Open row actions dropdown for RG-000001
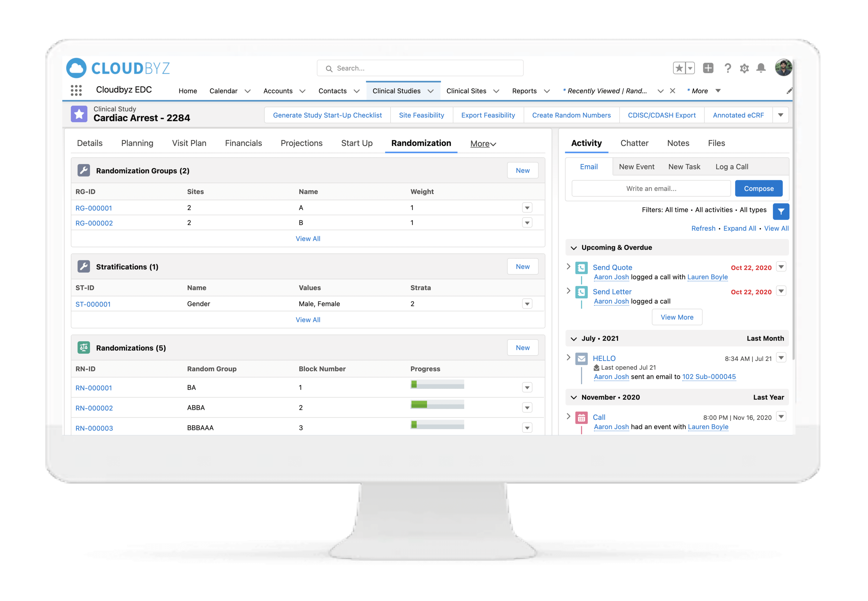 527,207
